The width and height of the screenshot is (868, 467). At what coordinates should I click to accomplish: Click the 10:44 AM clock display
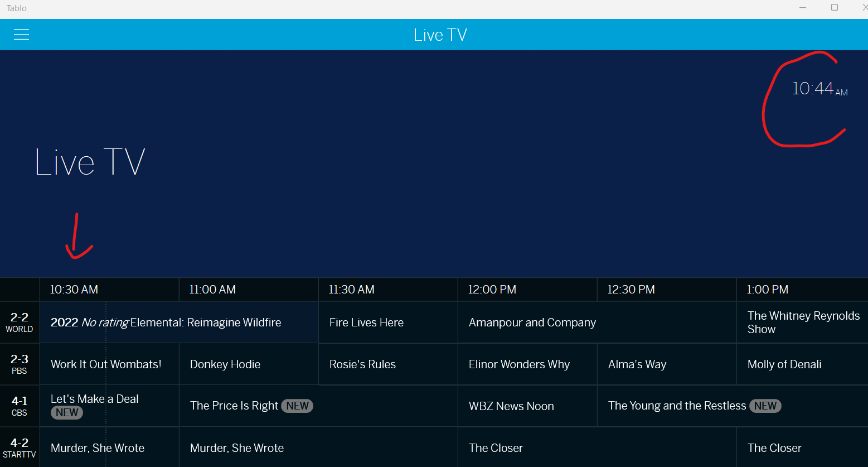click(820, 89)
